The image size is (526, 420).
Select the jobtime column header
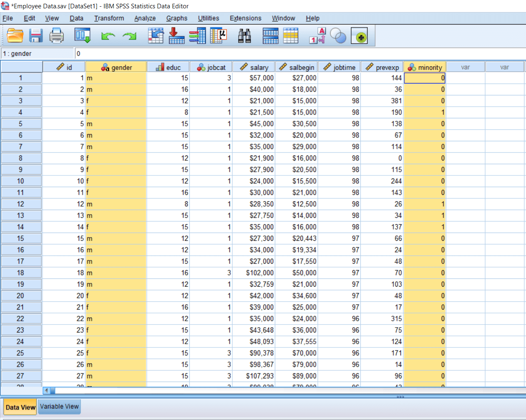339,67
